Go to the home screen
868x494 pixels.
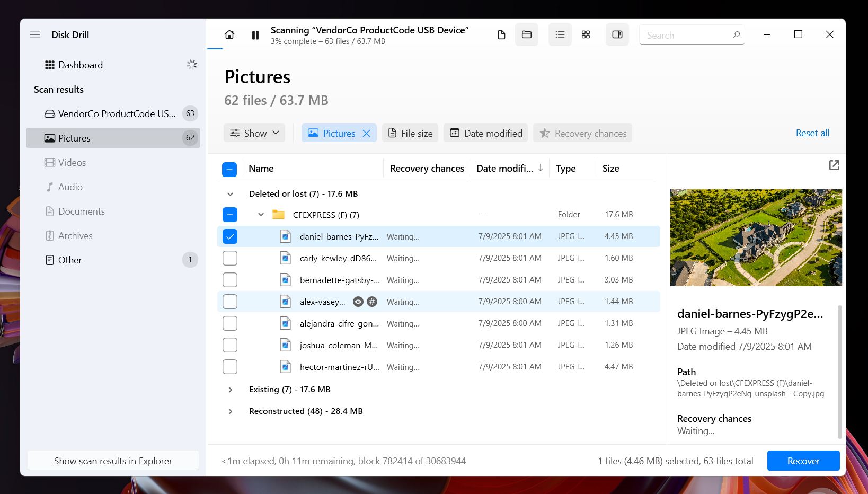[x=229, y=34]
